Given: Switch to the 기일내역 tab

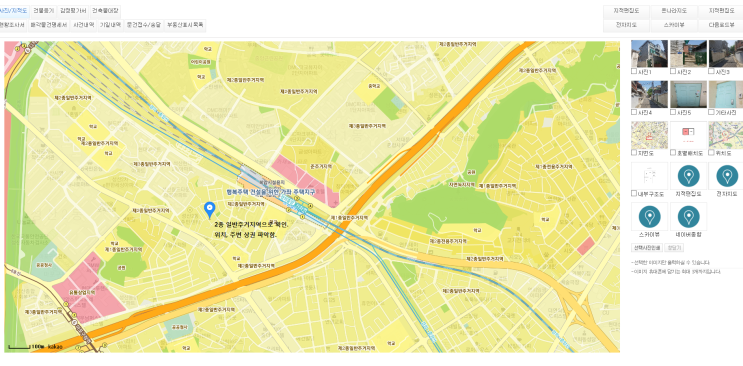Looking at the screenshot, I should (110, 25).
